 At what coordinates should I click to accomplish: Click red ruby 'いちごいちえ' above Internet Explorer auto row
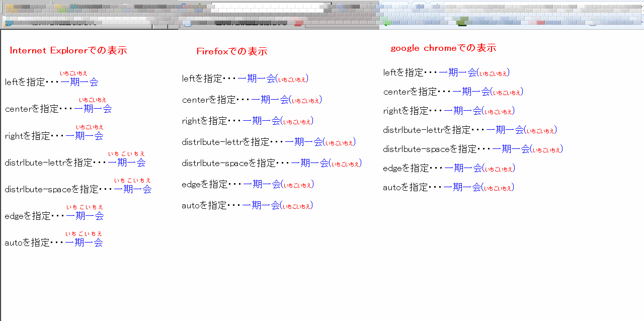click(x=84, y=233)
